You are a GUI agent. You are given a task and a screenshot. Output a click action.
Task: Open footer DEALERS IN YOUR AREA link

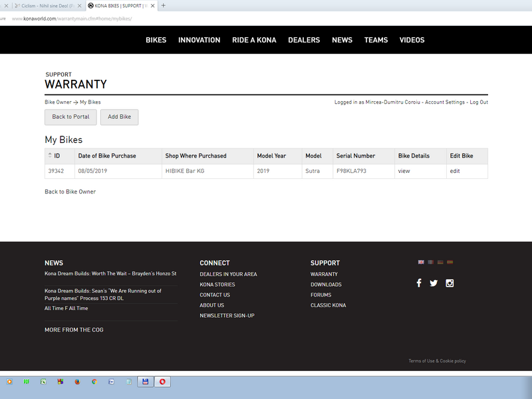click(x=228, y=274)
